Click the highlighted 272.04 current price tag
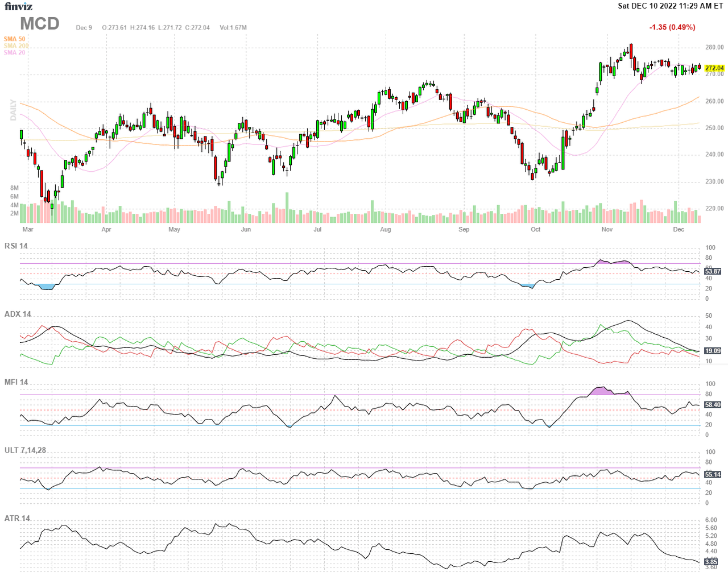 coord(714,68)
